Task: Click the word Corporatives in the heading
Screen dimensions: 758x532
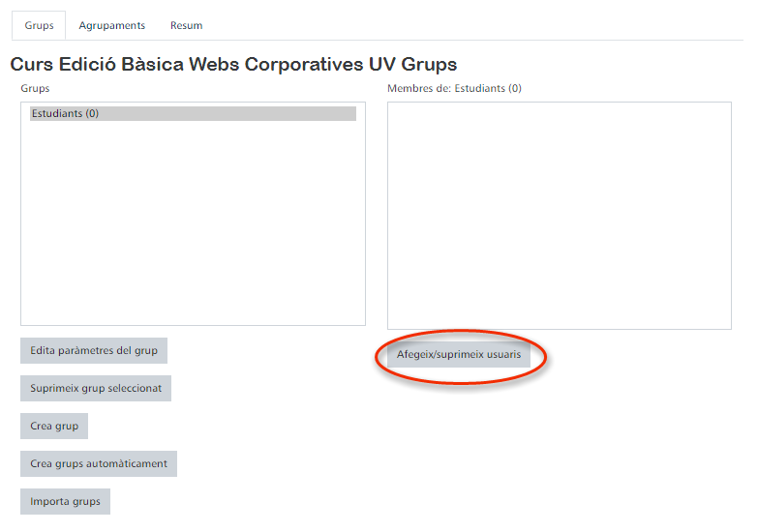Action: (x=304, y=65)
